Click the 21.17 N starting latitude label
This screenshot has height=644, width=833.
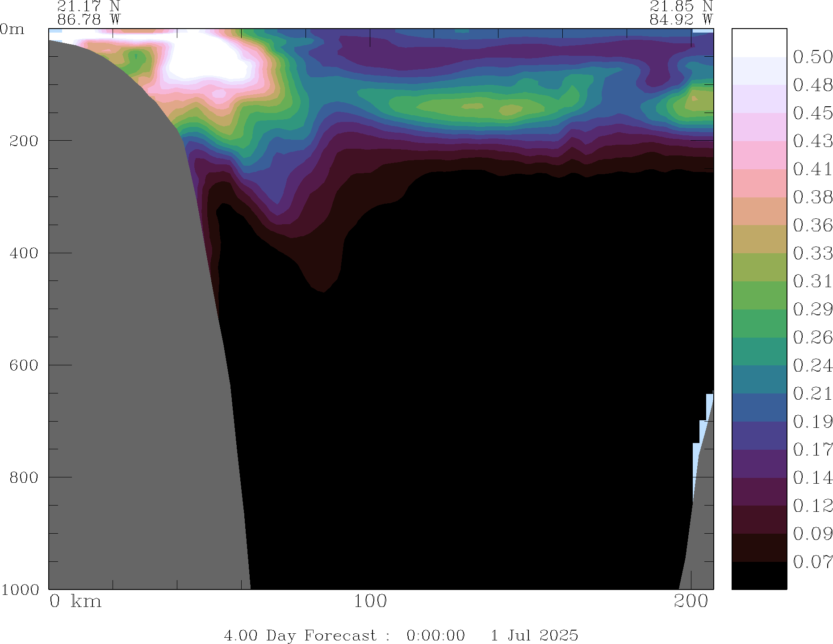[88, 6]
